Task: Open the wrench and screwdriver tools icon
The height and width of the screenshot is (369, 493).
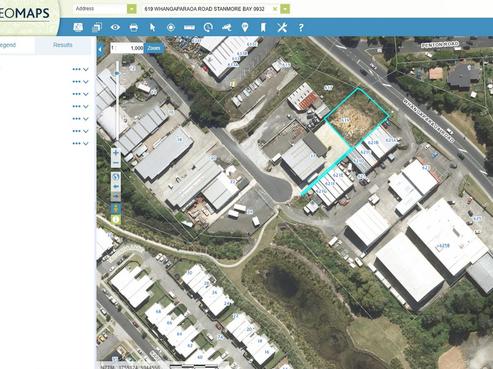Action: pos(282,27)
